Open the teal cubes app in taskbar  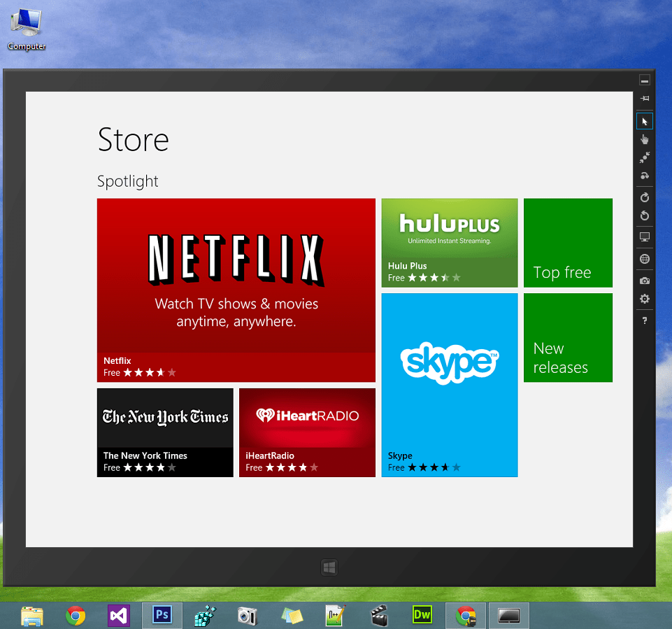click(206, 616)
